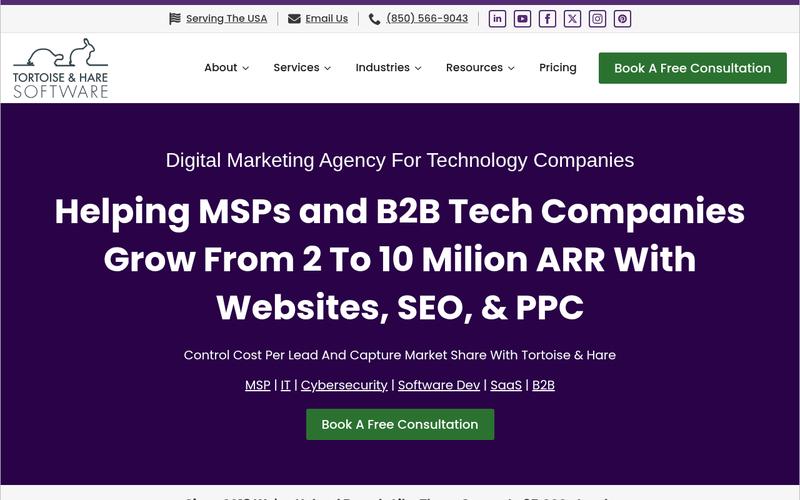The width and height of the screenshot is (800, 500).
Task: Click the Tortoise & Hare Software logo
Action: coord(60,68)
